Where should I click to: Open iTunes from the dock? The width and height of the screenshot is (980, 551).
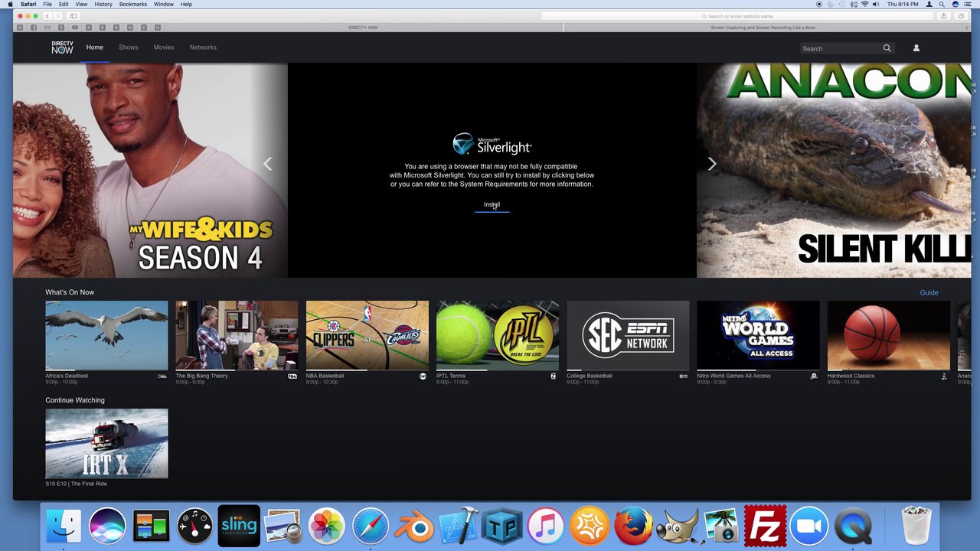pos(546,526)
